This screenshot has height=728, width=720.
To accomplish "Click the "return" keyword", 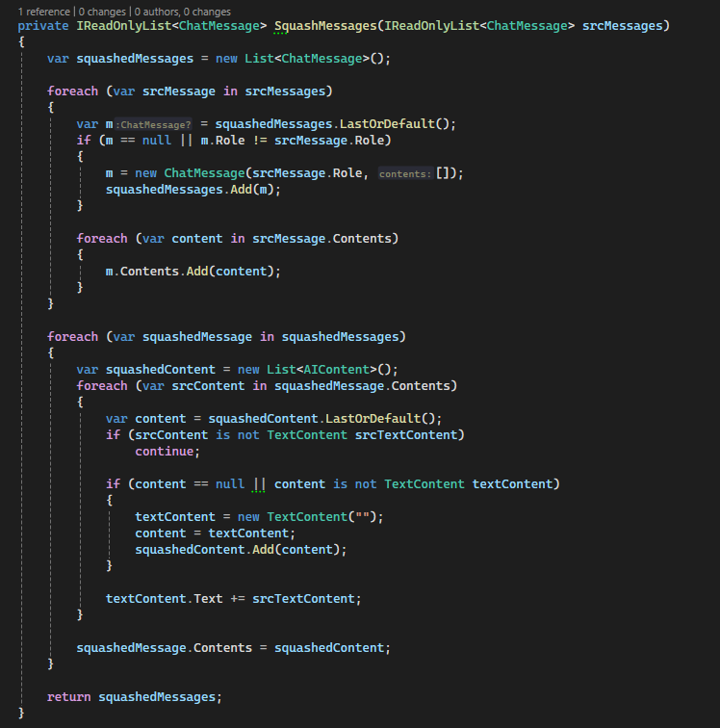I will point(68,697).
